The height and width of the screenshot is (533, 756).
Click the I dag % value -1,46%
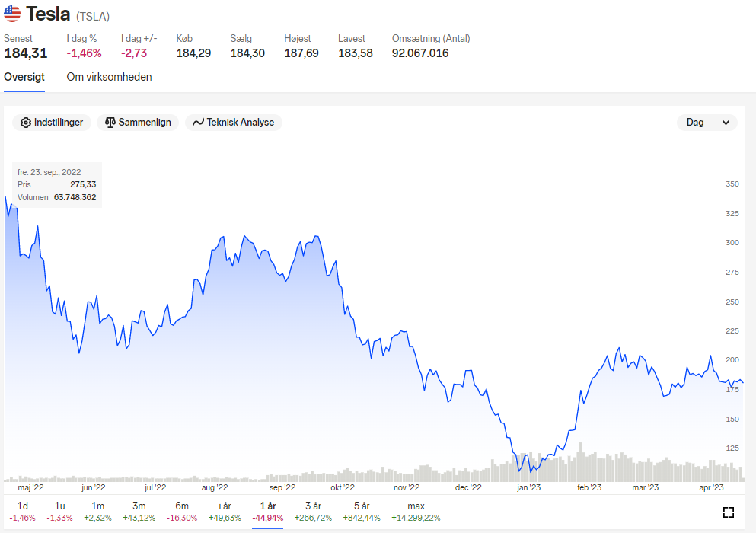pyautogui.click(x=84, y=53)
